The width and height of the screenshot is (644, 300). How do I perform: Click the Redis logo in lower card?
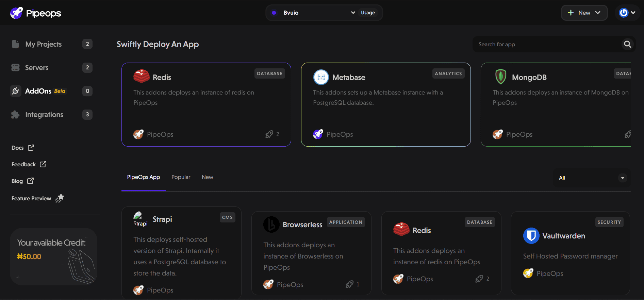tap(401, 229)
